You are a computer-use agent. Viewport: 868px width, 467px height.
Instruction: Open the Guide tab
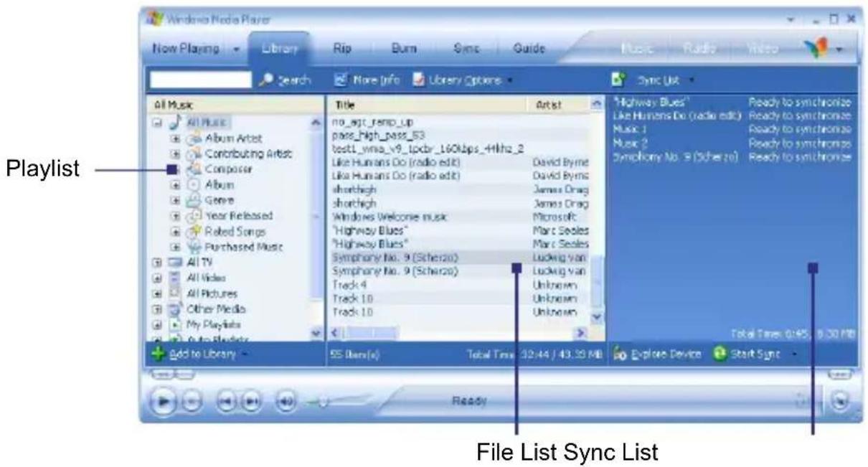coord(529,49)
